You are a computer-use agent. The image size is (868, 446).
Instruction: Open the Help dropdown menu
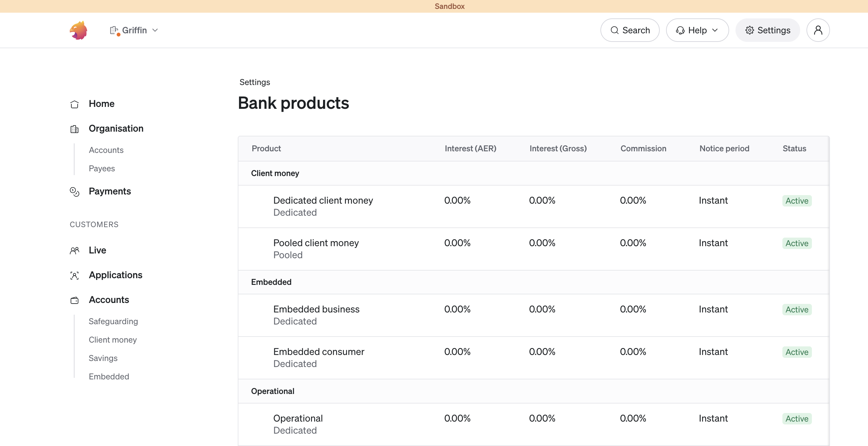[697, 30]
